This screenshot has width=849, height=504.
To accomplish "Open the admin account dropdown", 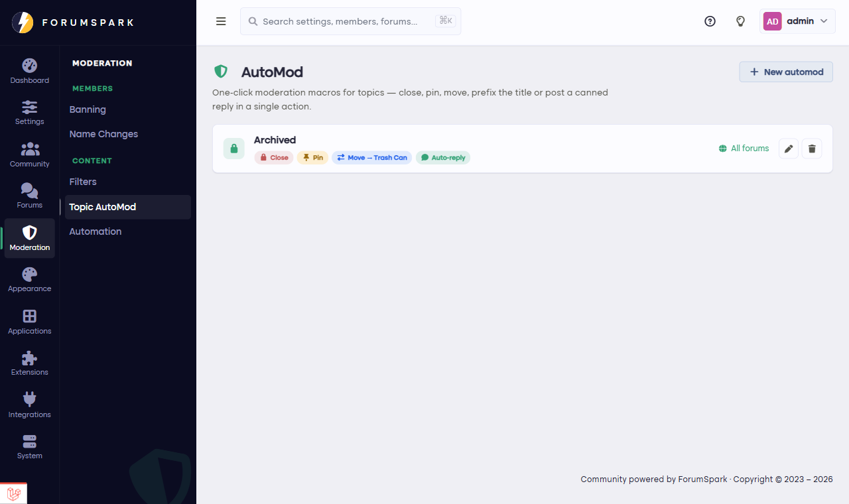I will pos(797,21).
